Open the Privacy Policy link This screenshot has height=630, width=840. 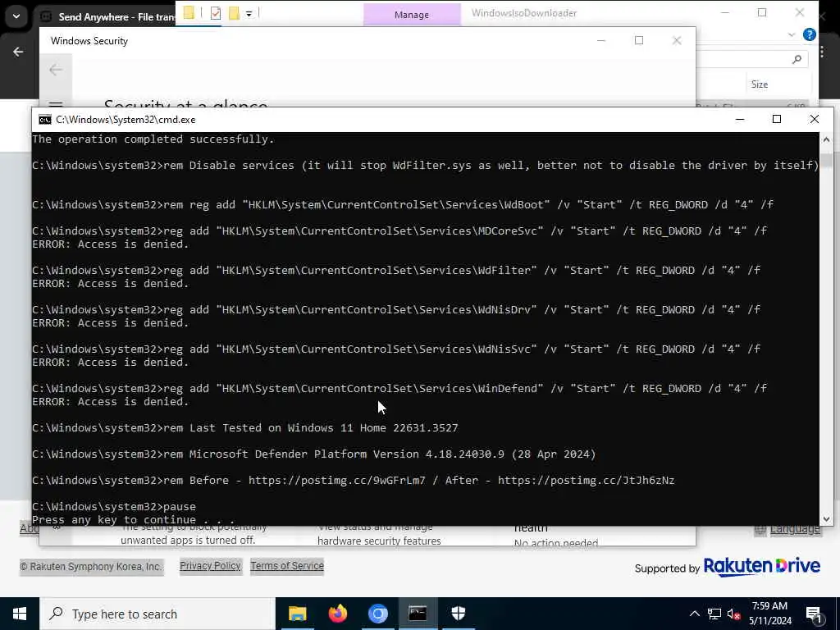210,566
